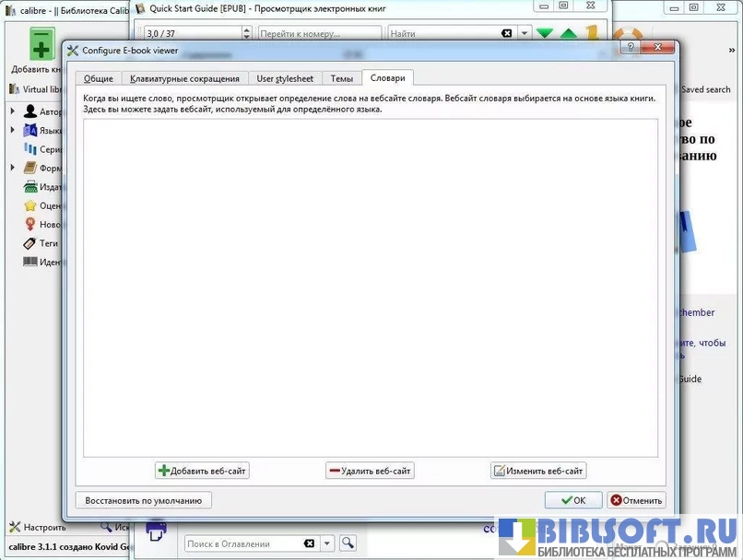Image resolution: width=743 pixels, height=560 pixels.
Task: Click the page number spinner arrows
Action: pyautogui.click(x=246, y=33)
